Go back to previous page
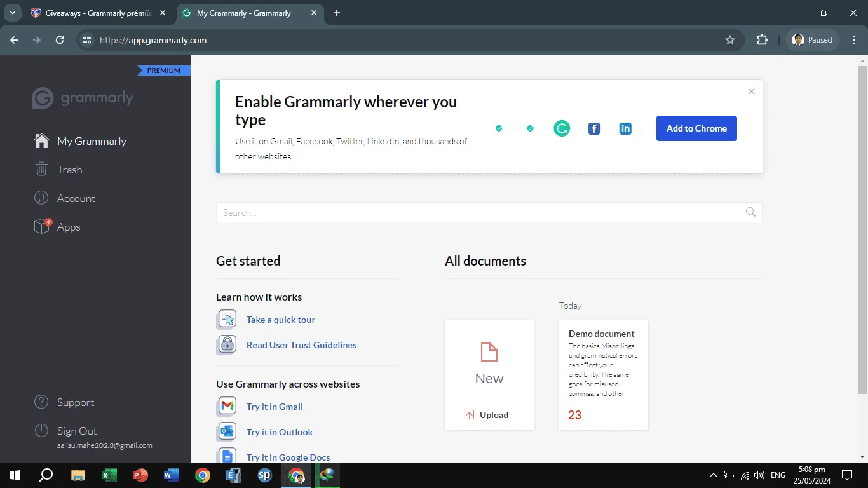 tap(15, 40)
